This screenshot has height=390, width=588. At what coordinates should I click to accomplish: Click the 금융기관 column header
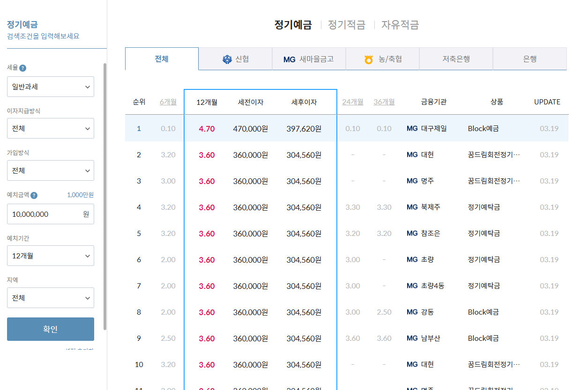pyautogui.click(x=434, y=102)
